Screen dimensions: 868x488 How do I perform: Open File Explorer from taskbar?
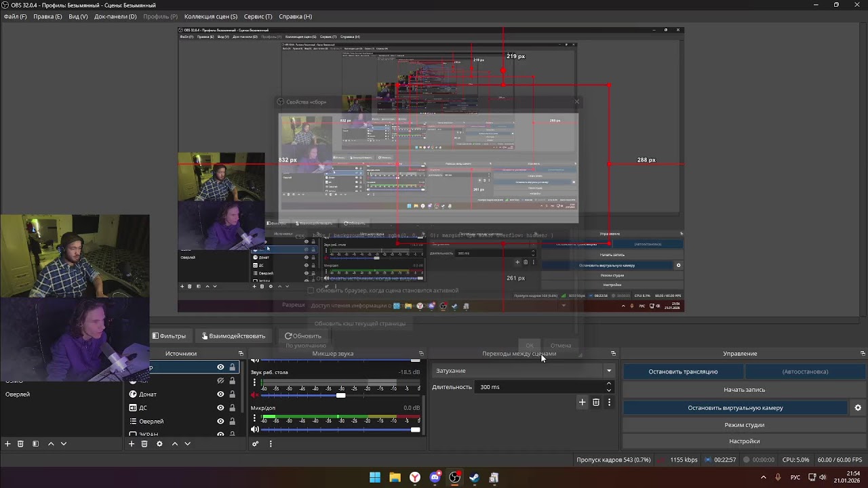click(x=395, y=478)
